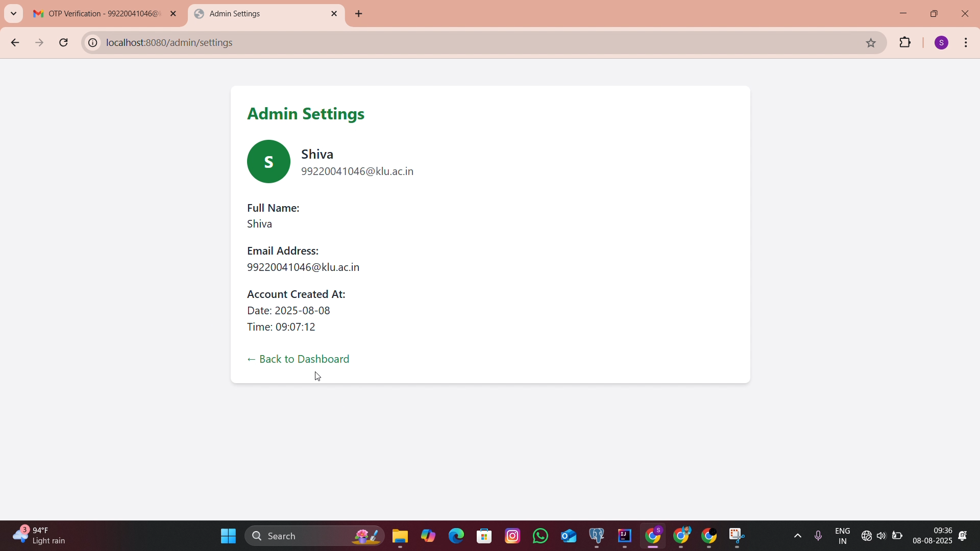
Task: View site information for localhost
Action: (x=92, y=43)
